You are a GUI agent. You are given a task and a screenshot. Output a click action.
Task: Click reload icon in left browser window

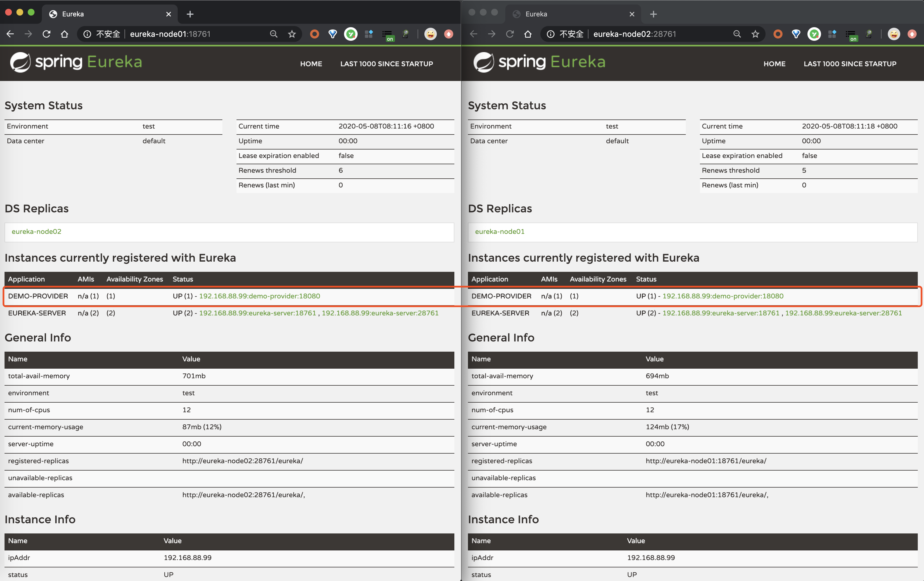[46, 34]
